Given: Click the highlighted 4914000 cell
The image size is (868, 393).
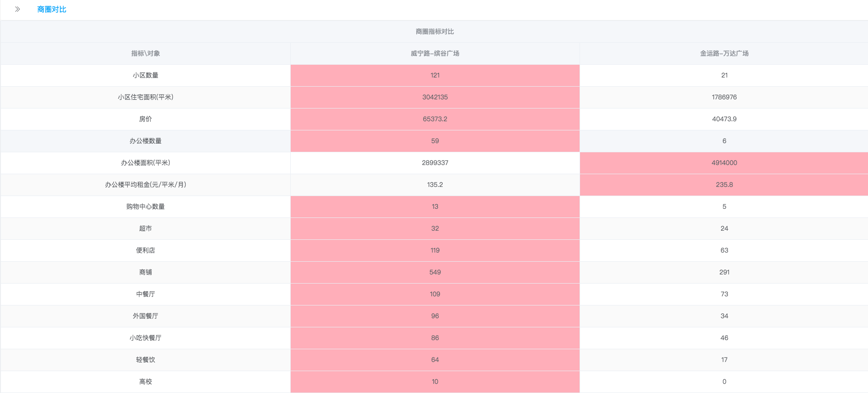Looking at the screenshot, I should pyautogui.click(x=724, y=163).
